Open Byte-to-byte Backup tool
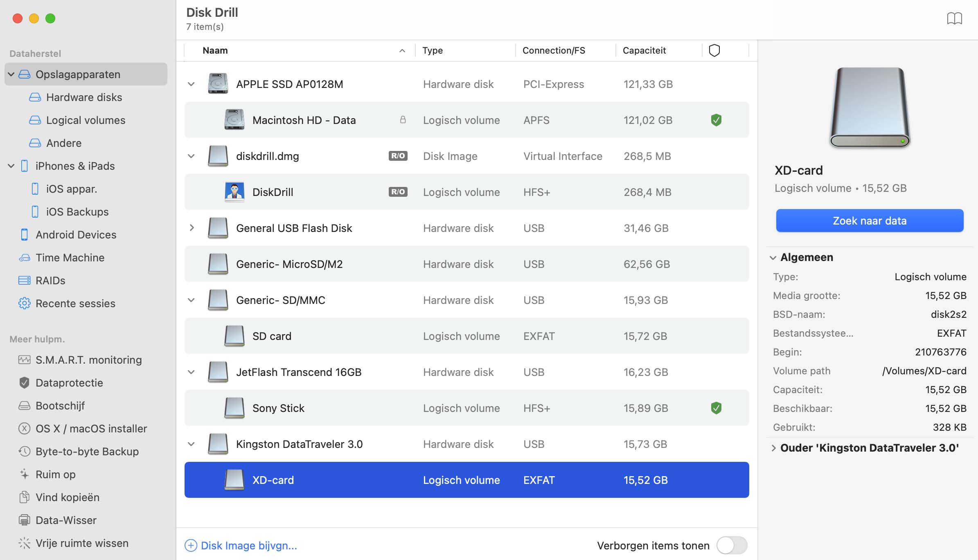Image resolution: width=978 pixels, height=560 pixels. click(x=87, y=452)
